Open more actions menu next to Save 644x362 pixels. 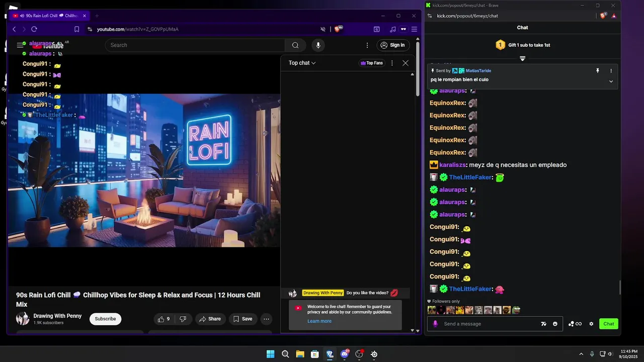(x=266, y=319)
